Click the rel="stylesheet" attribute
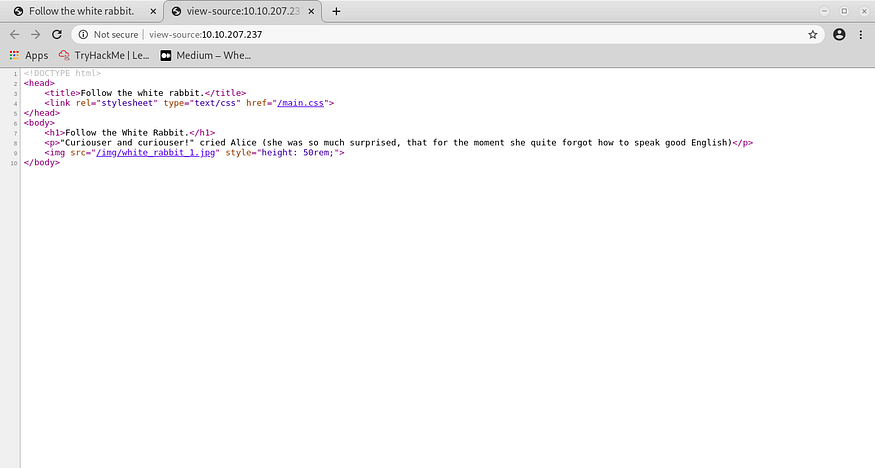This screenshot has height=468, width=875. tap(117, 103)
